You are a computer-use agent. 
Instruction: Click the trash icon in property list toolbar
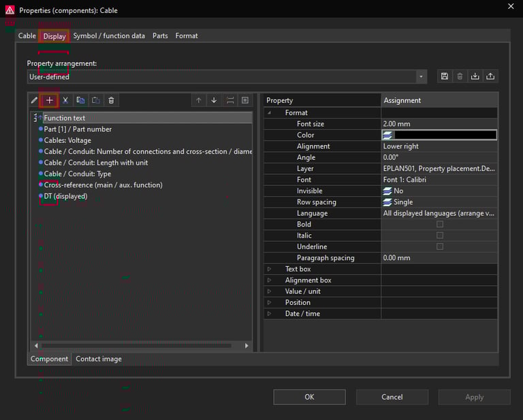click(112, 100)
